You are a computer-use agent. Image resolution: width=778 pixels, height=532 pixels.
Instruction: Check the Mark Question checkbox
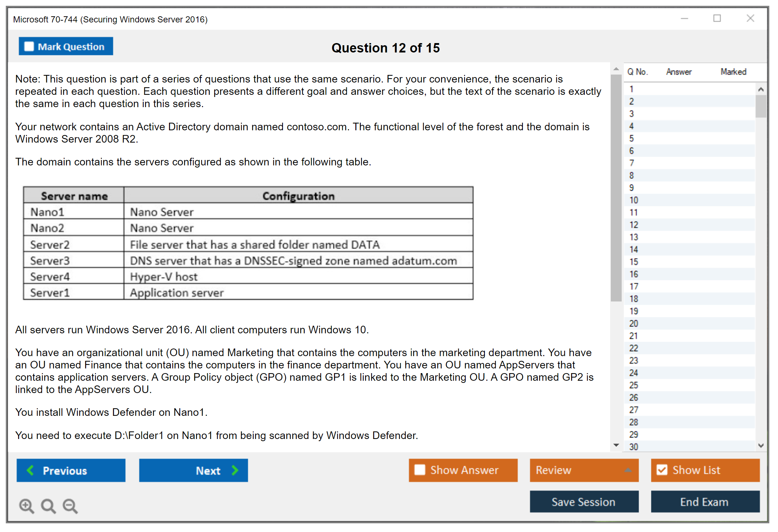[29, 47]
